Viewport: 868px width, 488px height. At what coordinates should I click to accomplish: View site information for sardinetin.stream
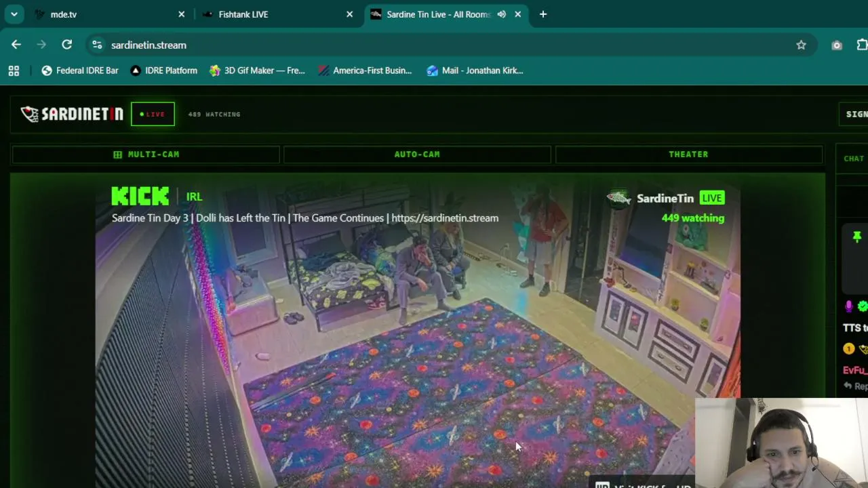(x=97, y=45)
